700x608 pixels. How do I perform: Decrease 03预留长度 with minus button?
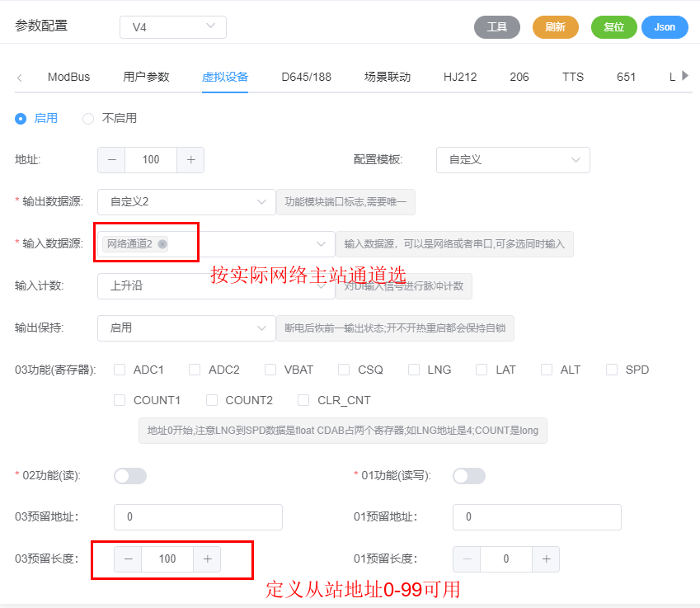pyautogui.click(x=128, y=559)
